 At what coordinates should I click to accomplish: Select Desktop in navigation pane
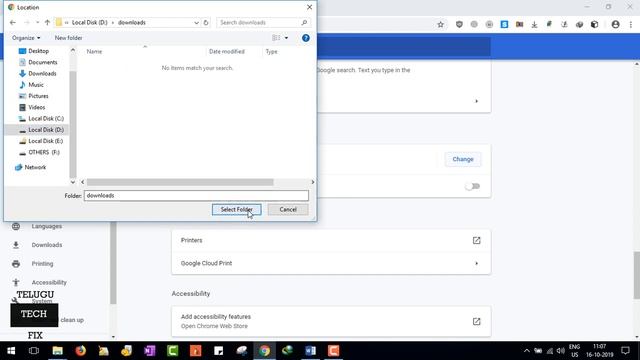38,51
